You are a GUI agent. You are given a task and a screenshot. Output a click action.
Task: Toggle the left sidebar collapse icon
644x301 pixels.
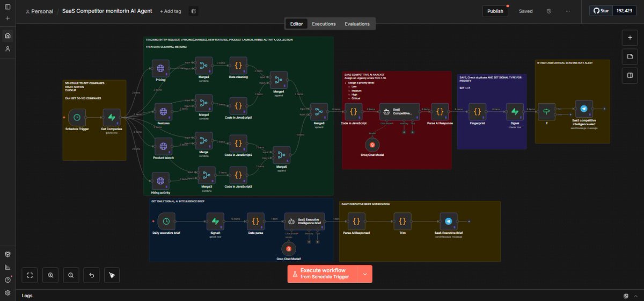8,6
